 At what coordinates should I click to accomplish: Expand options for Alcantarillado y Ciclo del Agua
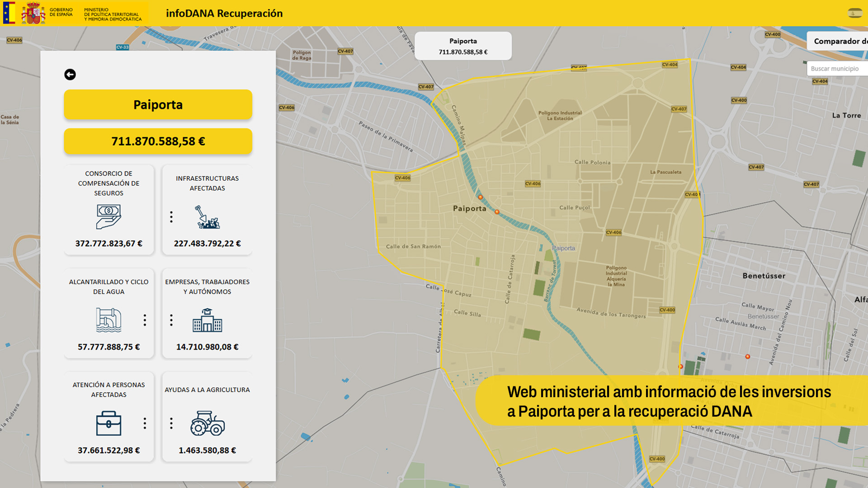tap(145, 320)
